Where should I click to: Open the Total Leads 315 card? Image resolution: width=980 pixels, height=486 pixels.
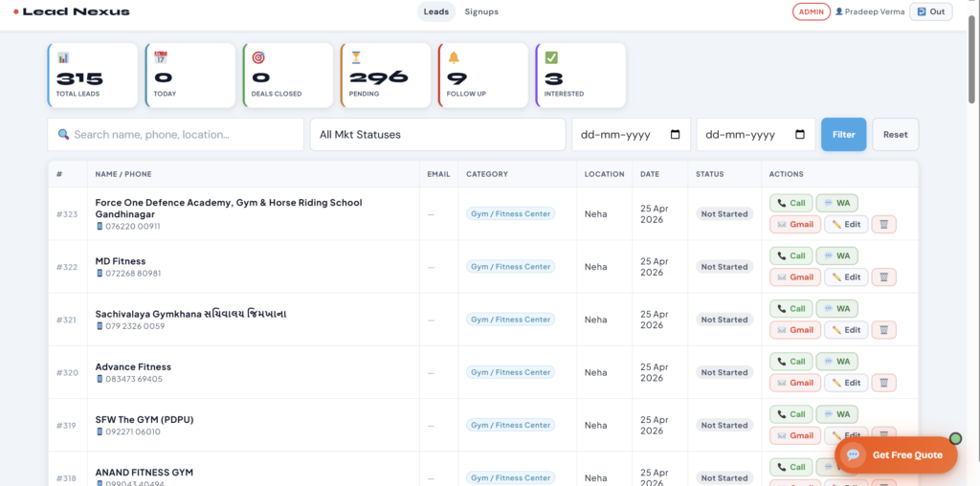(x=93, y=75)
